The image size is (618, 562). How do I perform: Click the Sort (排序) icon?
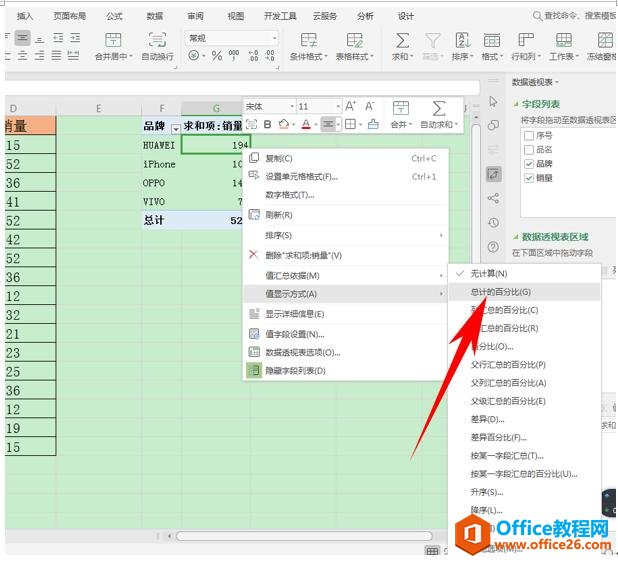(x=462, y=40)
